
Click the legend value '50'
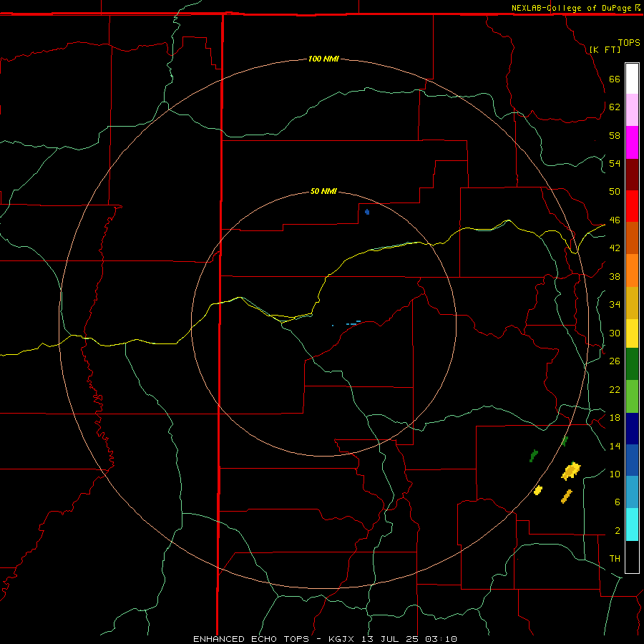coord(615,191)
